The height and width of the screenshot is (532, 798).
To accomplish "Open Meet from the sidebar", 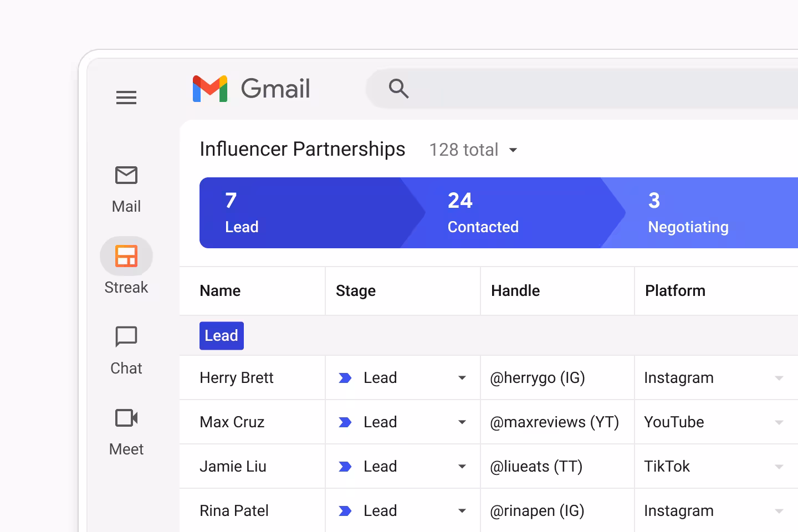I will click(x=126, y=432).
